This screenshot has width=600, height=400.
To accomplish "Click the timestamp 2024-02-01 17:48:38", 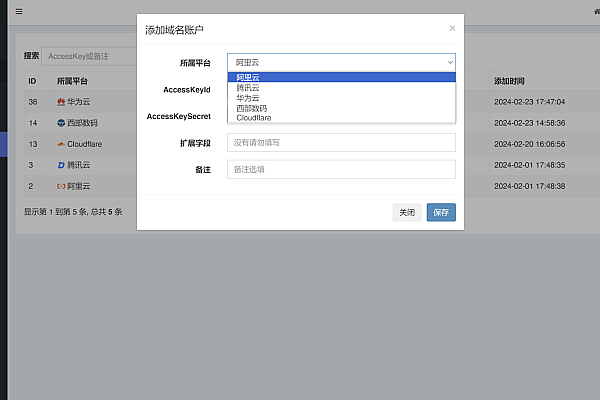I will [530, 186].
